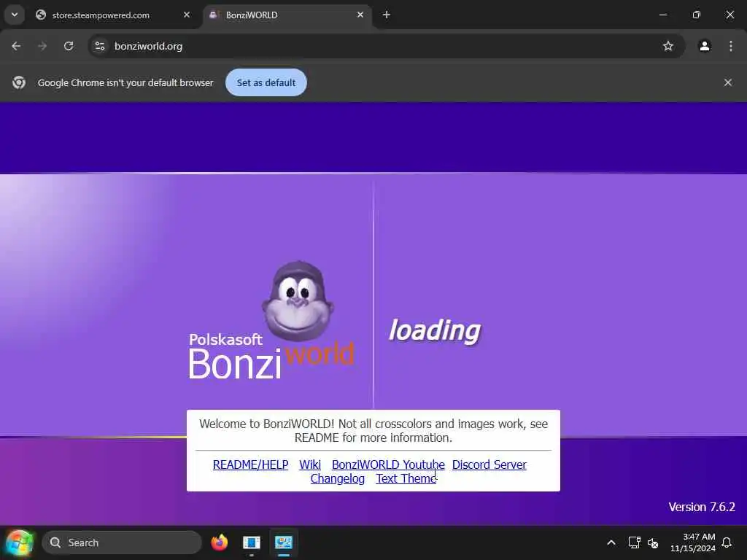Expand the system tray hidden icons chevron
Image resolution: width=747 pixels, height=560 pixels.
[611, 542]
